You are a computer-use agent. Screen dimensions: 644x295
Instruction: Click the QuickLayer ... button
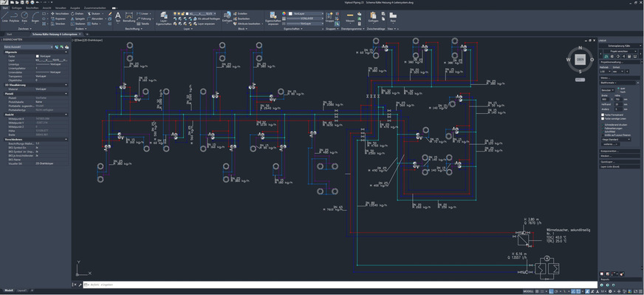(620, 162)
